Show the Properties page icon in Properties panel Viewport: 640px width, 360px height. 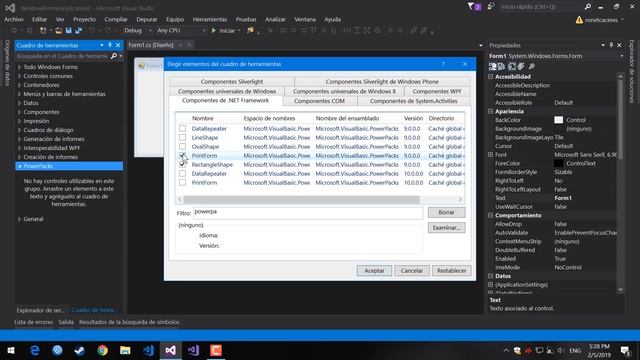[512, 66]
